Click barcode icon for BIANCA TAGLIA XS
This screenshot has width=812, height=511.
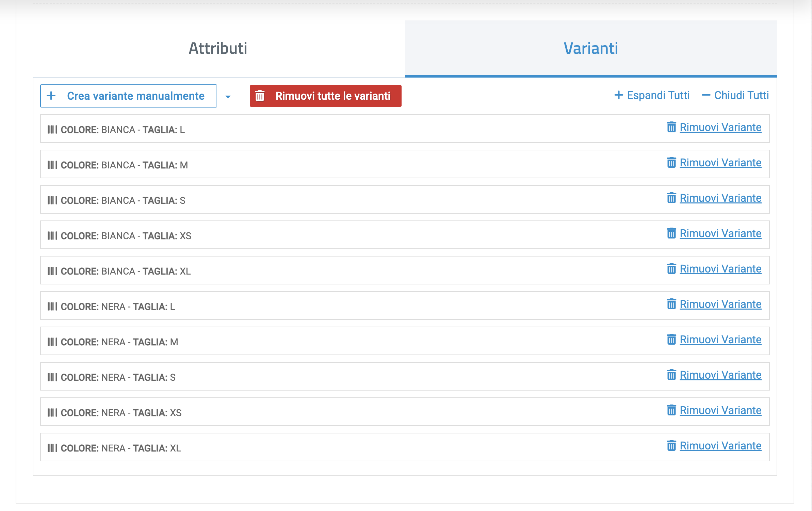[x=52, y=236]
